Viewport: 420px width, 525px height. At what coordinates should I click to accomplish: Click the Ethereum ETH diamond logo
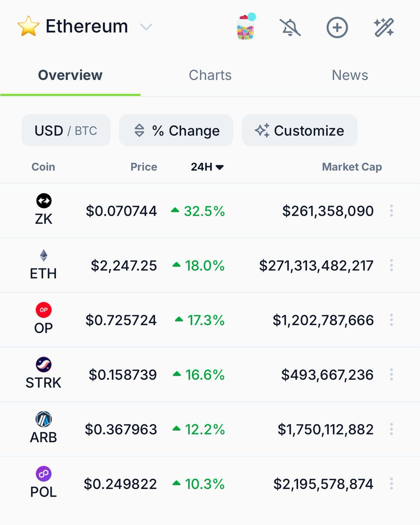tap(44, 255)
